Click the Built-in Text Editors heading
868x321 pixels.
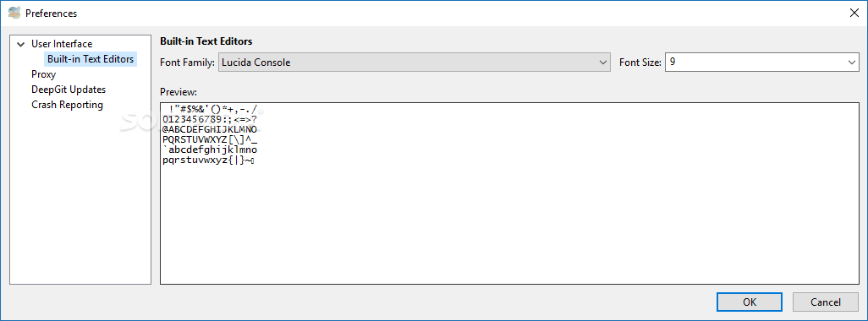point(206,41)
